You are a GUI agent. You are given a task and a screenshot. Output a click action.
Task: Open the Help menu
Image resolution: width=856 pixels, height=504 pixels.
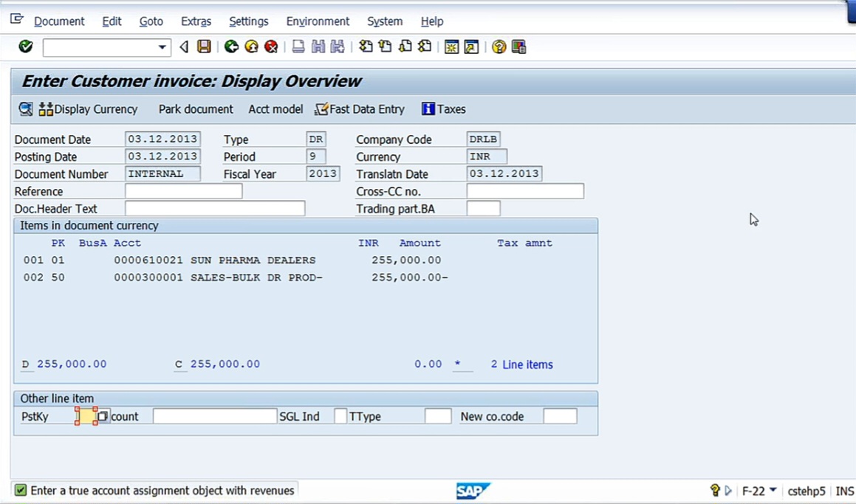click(432, 21)
